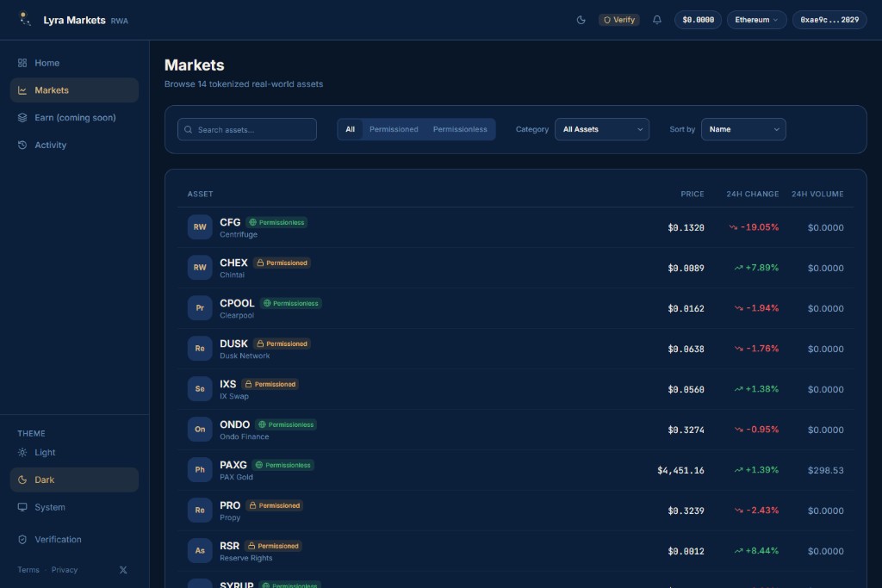Open the Terms link
The width and height of the screenshot is (882, 588).
[28, 570]
